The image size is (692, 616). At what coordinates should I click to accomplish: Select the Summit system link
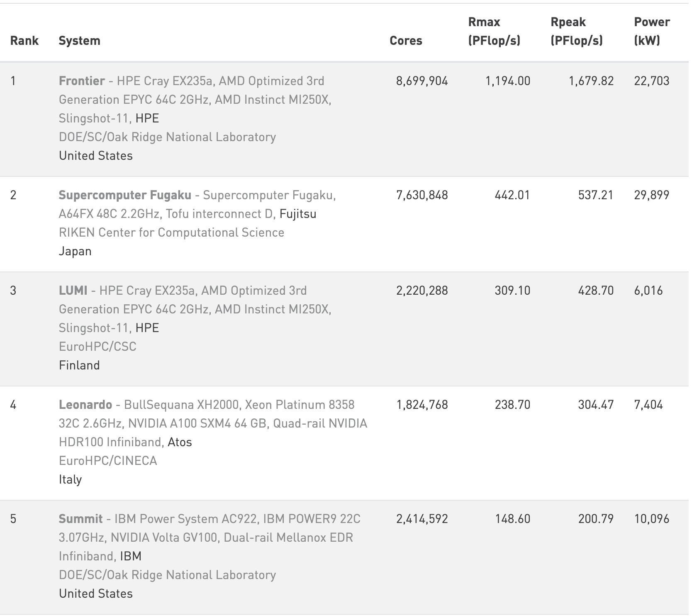pos(80,519)
